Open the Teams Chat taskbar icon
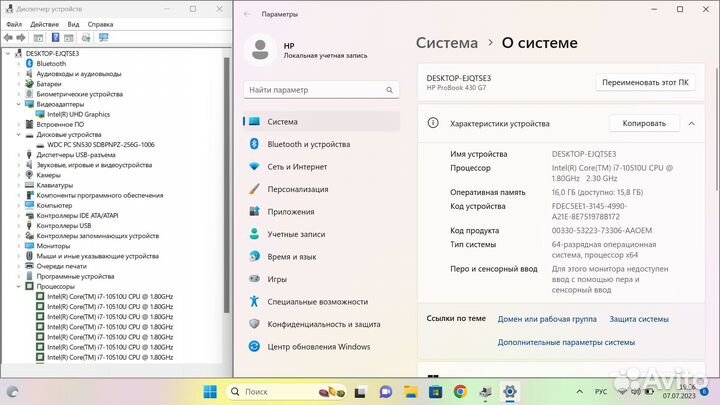Viewport: 720px width, 405px height. tap(386, 392)
